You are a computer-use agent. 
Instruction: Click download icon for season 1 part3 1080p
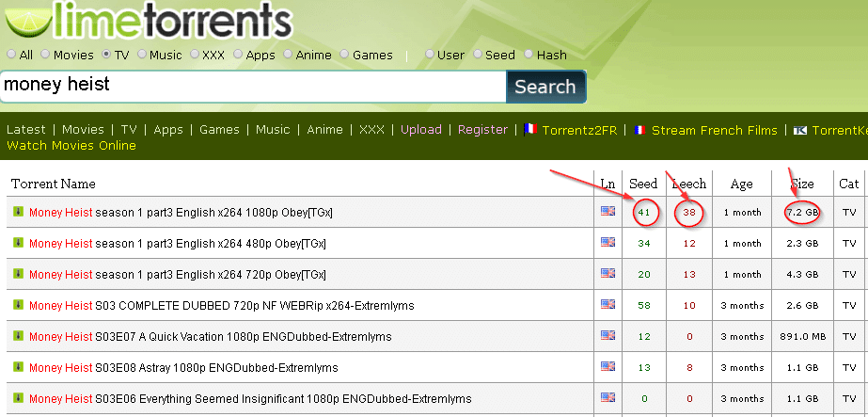coord(18,212)
